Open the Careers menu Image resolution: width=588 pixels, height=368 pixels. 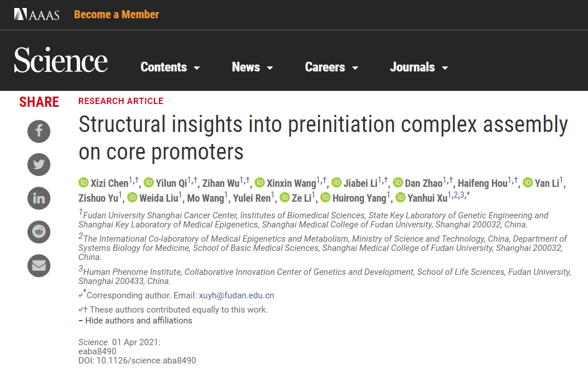click(332, 67)
